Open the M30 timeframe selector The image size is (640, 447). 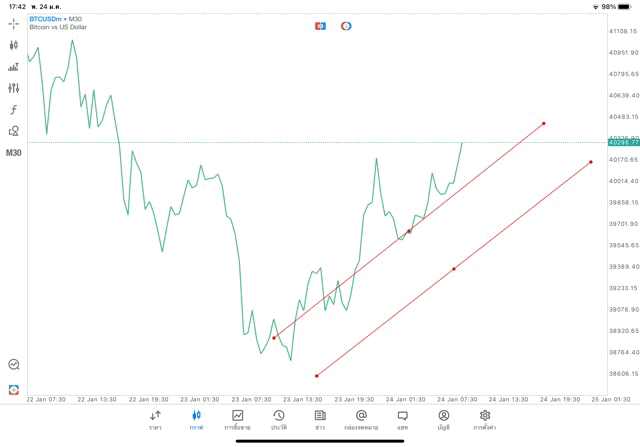(14, 153)
